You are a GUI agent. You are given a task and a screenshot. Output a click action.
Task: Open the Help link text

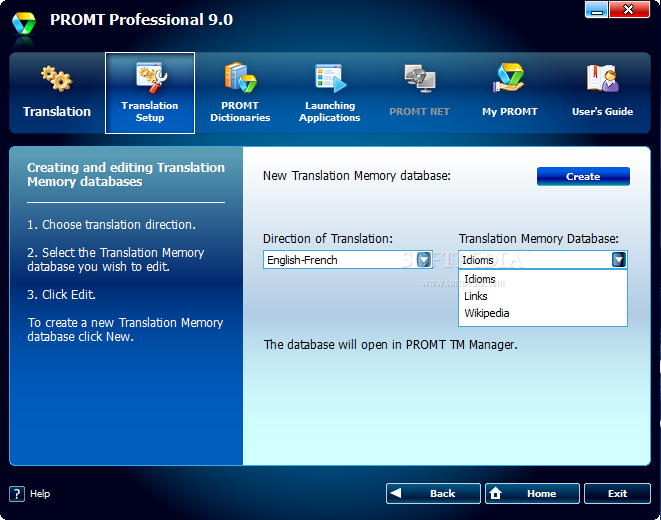click(40, 494)
